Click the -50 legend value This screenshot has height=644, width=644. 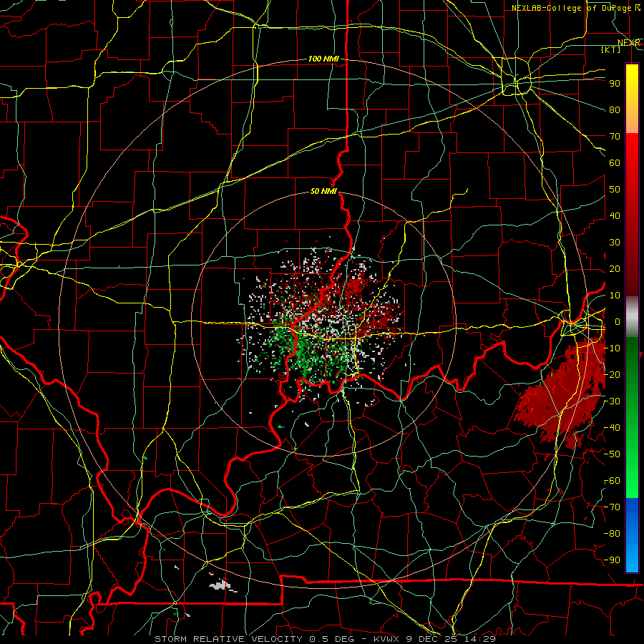click(x=612, y=454)
